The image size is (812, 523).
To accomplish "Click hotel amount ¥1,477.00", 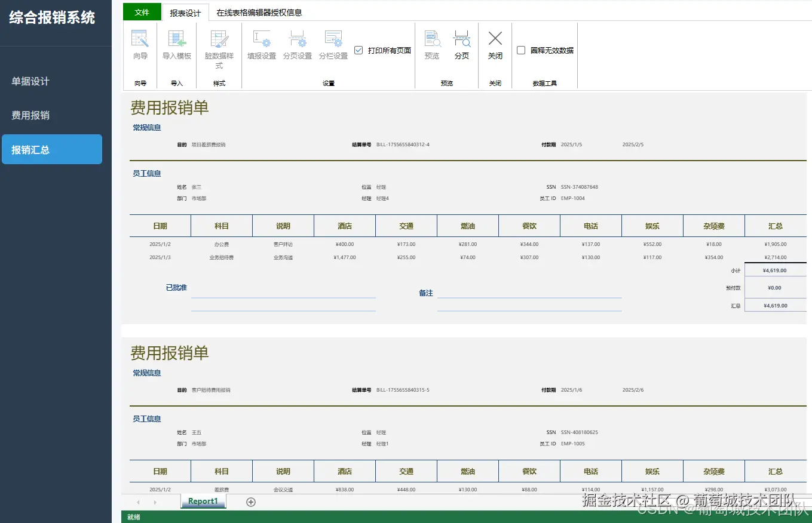I will (345, 257).
